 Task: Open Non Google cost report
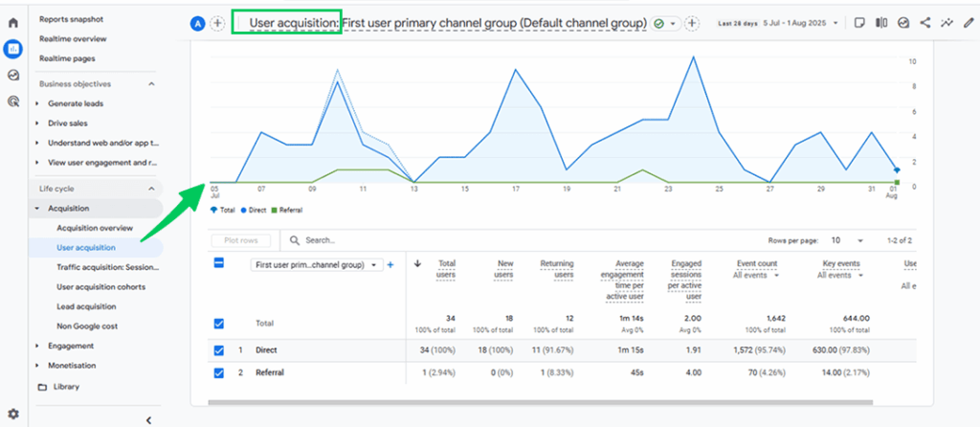point(87,326)
